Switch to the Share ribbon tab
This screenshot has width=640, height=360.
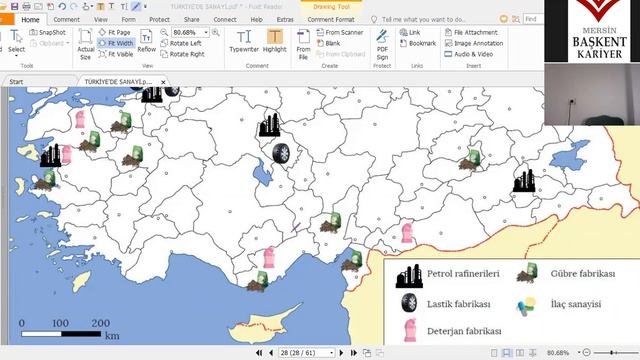point(191,19)
